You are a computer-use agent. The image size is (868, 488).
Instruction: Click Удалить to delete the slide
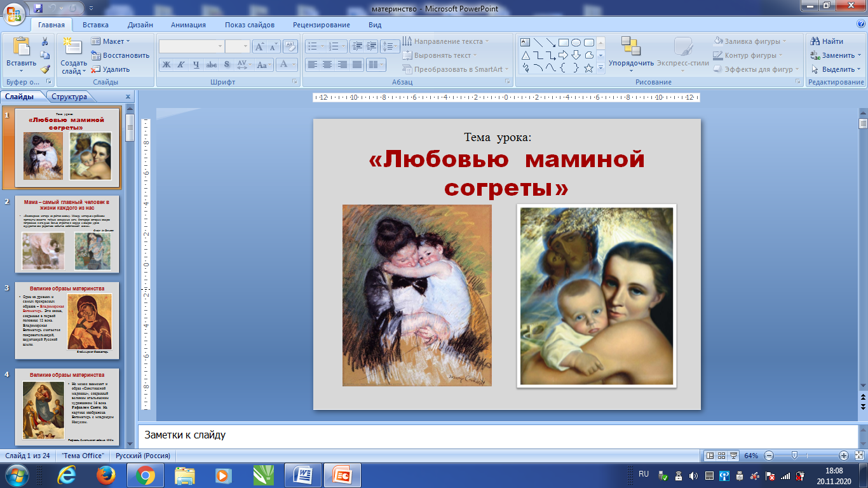(111, 69)
